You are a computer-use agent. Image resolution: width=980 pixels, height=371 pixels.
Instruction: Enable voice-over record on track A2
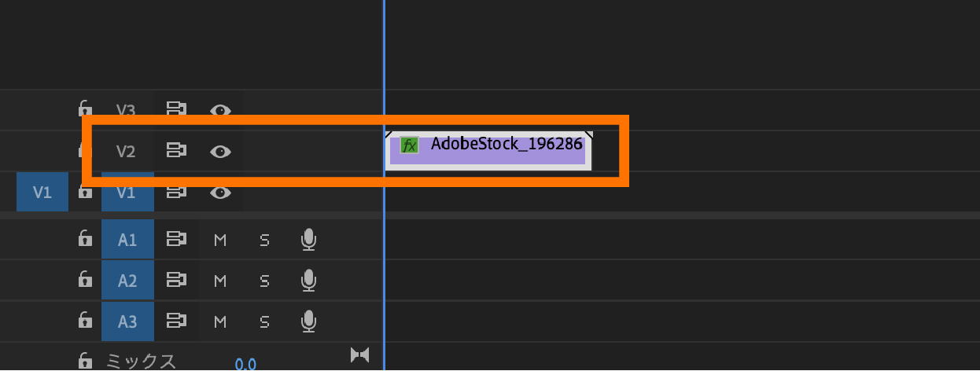[309, 280]
